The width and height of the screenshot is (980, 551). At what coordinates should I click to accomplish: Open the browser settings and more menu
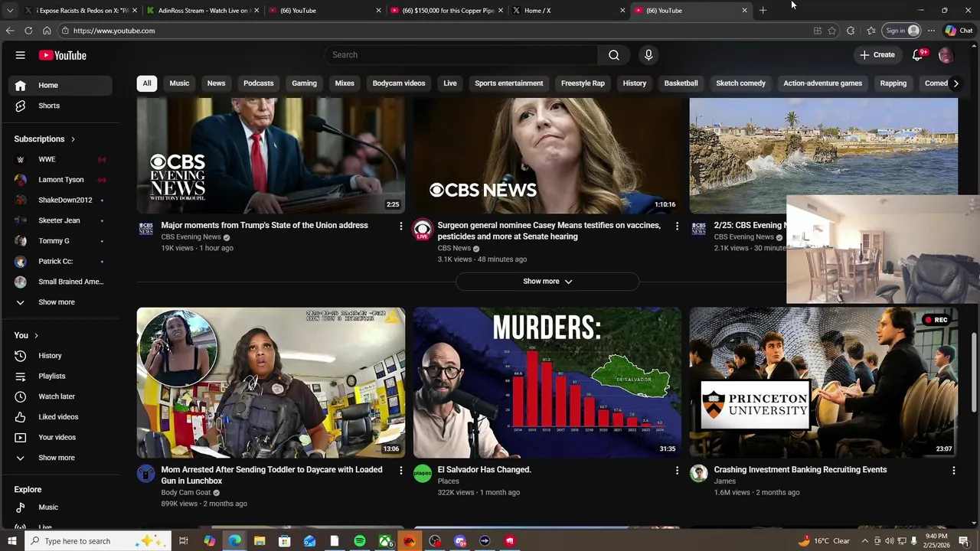931,31
